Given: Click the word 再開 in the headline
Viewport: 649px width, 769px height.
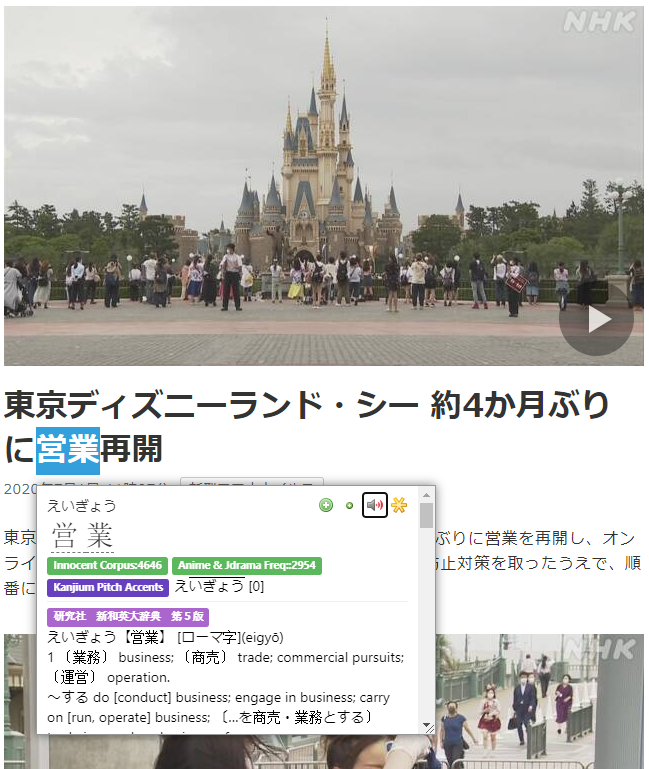Looking at the screenshot, I should click(x=131, y=449).
